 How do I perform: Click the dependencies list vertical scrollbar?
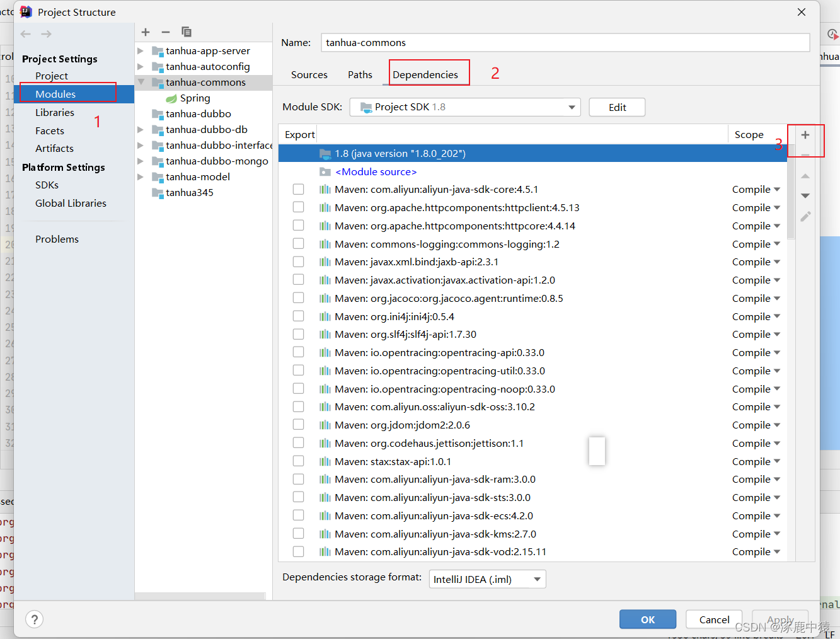click(791, 192)
